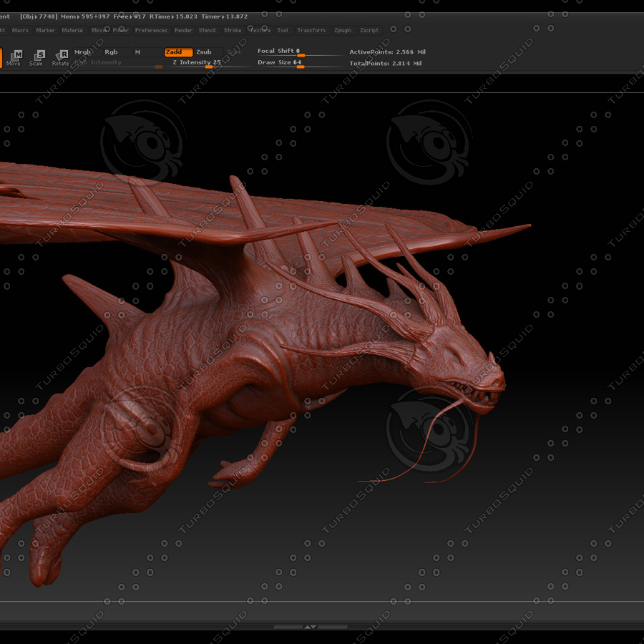Open the Transform palette

311,30
